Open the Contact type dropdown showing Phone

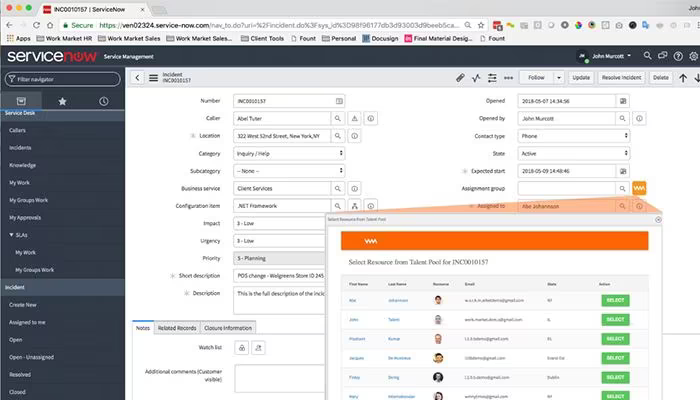(x=574, y=136)
